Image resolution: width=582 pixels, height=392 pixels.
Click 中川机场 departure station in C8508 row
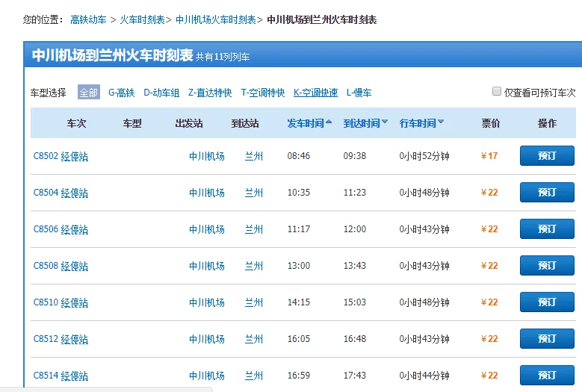(207, 266)
